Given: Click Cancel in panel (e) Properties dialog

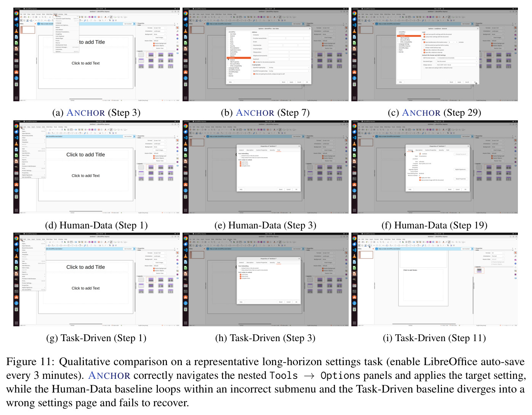Looking at the screenshot, I should coord(288,189).
